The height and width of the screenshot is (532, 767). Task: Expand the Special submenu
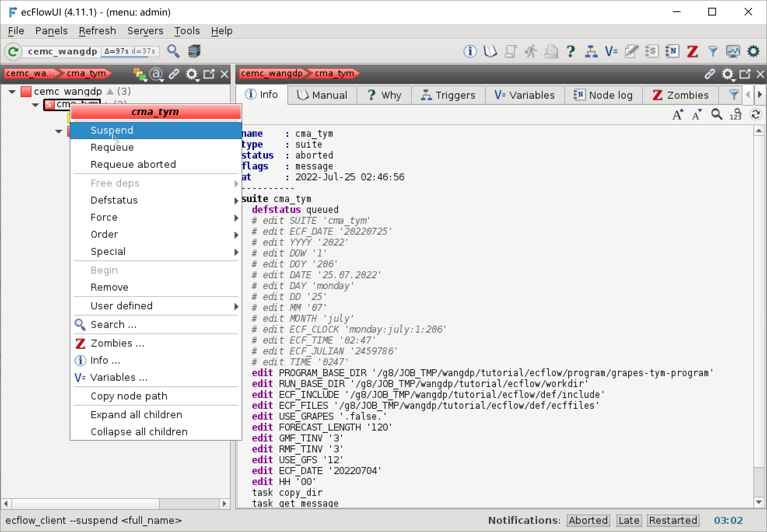[x=156, y=251]
